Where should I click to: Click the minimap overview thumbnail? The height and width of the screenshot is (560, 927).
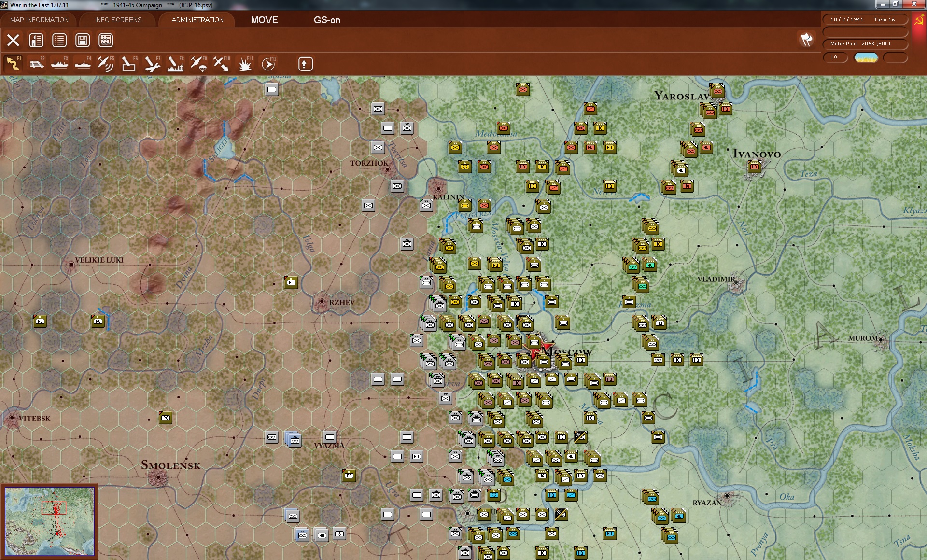point(49,521)
